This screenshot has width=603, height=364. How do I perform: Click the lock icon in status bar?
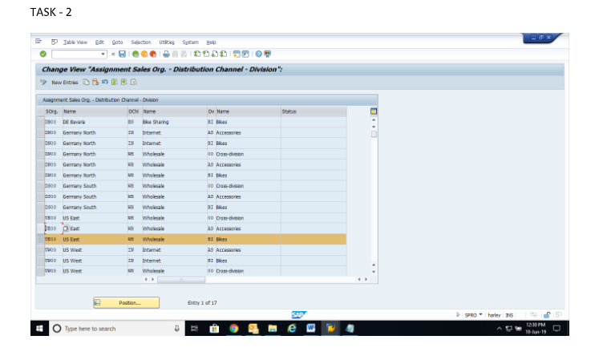click(x=547, y=315)
